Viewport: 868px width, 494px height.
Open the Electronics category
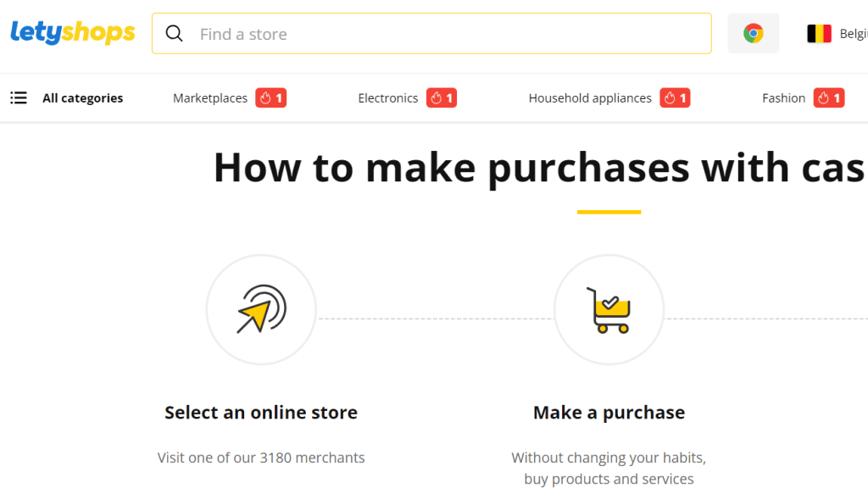[388, 98]
